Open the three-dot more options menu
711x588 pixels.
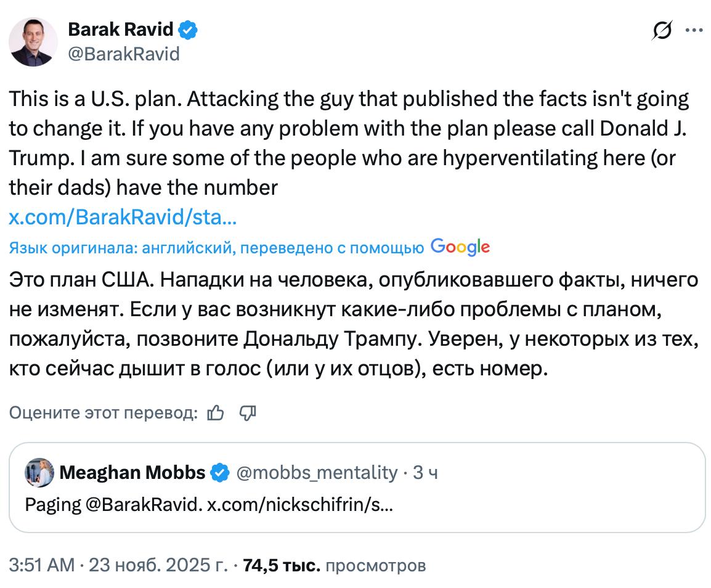694,30
